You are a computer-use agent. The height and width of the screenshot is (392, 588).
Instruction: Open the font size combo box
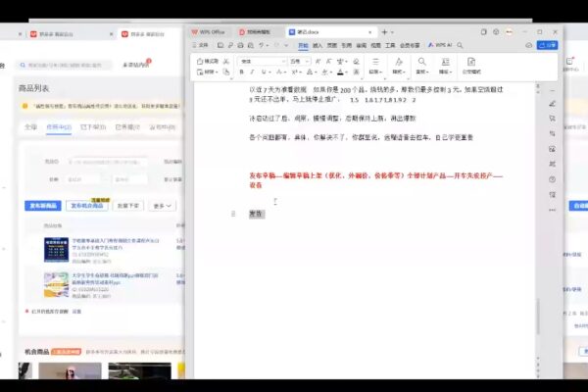pyautogui.click(x=299, y=61)
